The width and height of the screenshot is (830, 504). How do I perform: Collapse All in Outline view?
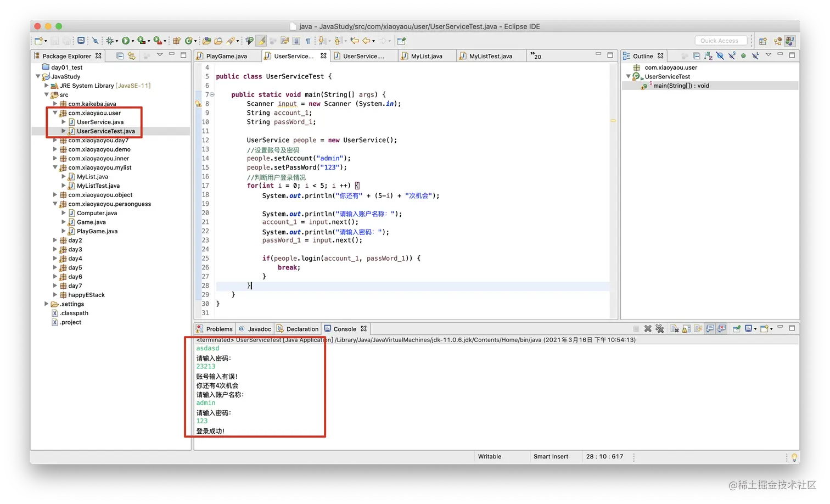click(x=696, y=55)
